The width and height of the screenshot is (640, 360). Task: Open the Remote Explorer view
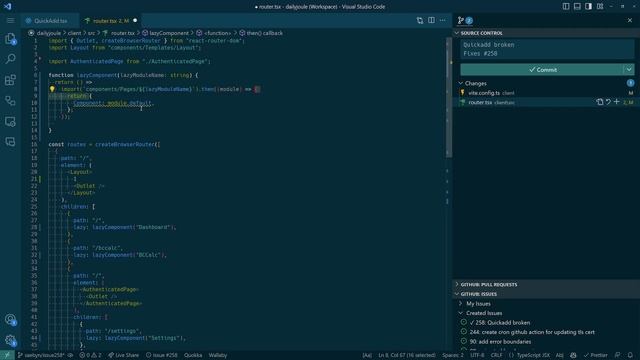point(10,121)
